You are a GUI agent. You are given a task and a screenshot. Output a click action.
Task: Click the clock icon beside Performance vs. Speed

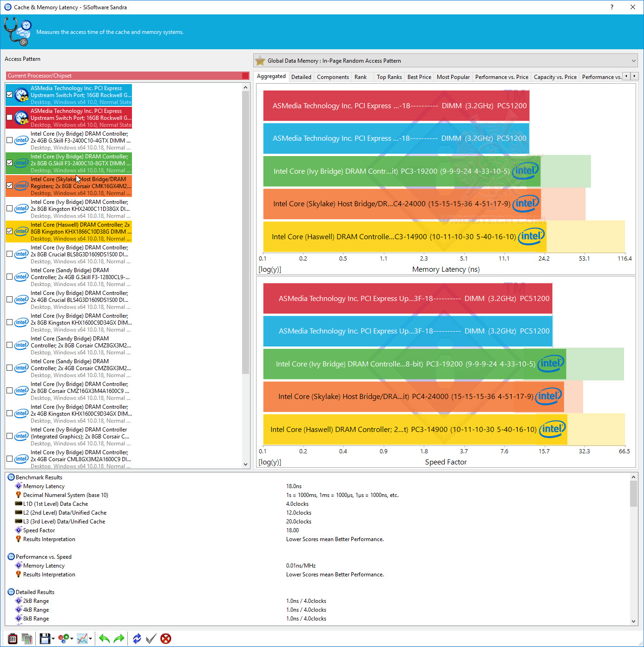click(11, 556)
